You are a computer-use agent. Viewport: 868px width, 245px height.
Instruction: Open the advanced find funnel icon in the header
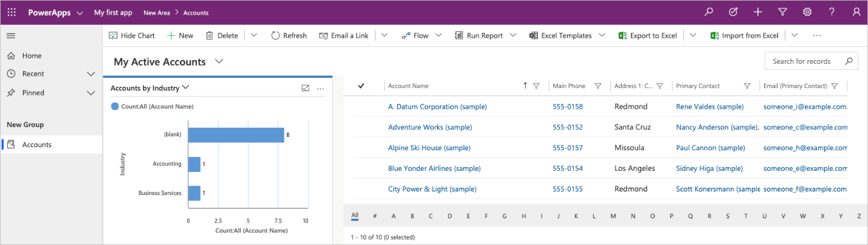click(x=783, y=12)
